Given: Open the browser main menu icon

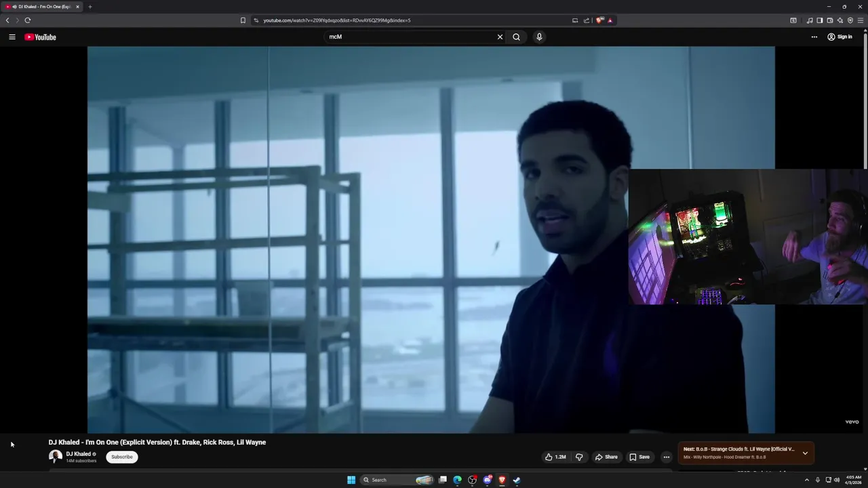Looking at the screenshot, I should (861, 20).
